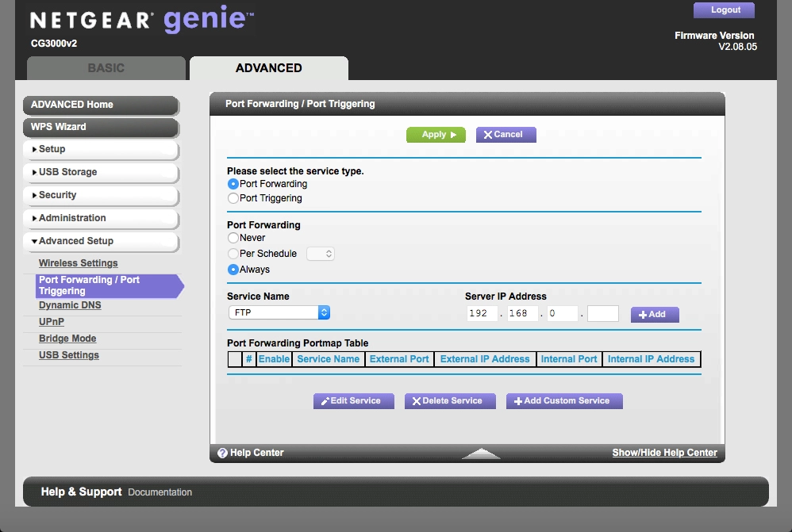The height and width of the screenshot is (532, 792).
Task: Click the empty last IP octet field
Action: coord(603,313)
